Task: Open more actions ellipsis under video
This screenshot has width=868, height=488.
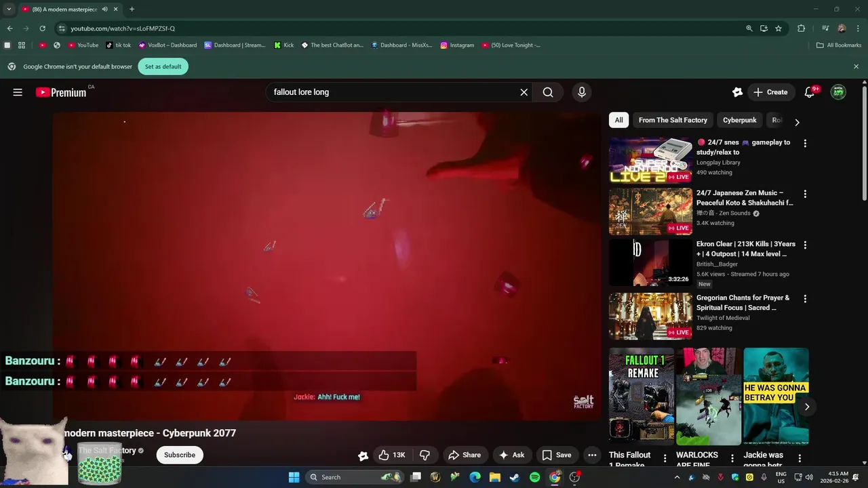Action: (592, 455)
